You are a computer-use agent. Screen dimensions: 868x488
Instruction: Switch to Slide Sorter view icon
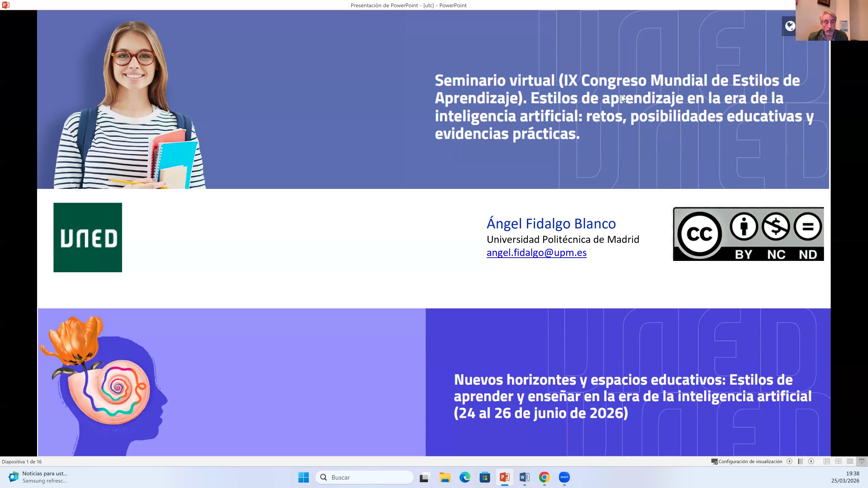pyautogui.click(x=838, y=461)
